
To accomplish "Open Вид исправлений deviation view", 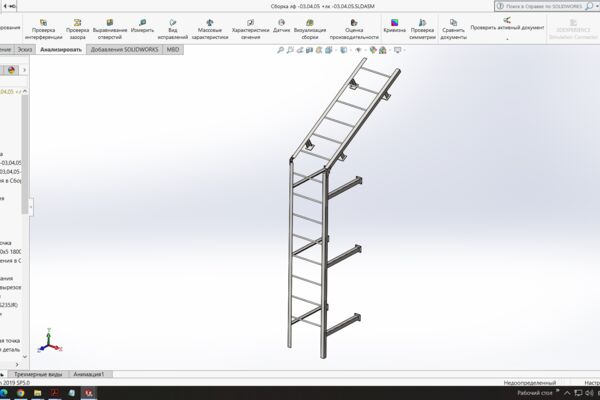I will tap(173, 29).
